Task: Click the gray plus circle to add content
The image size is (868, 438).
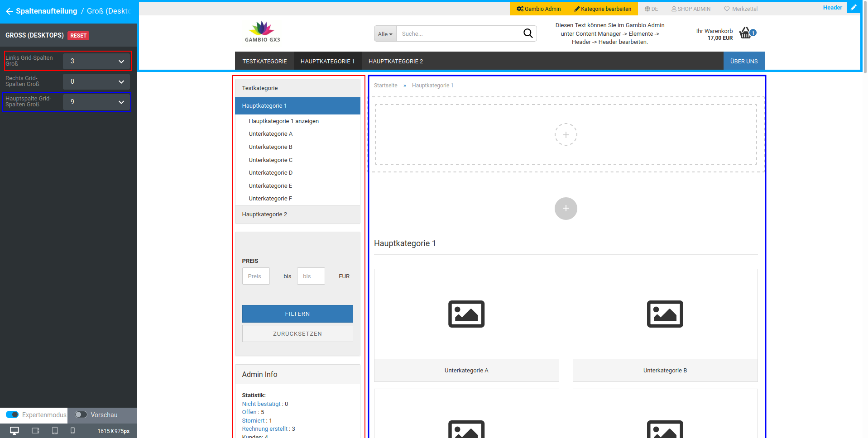Action: click(x=566, y=209)
